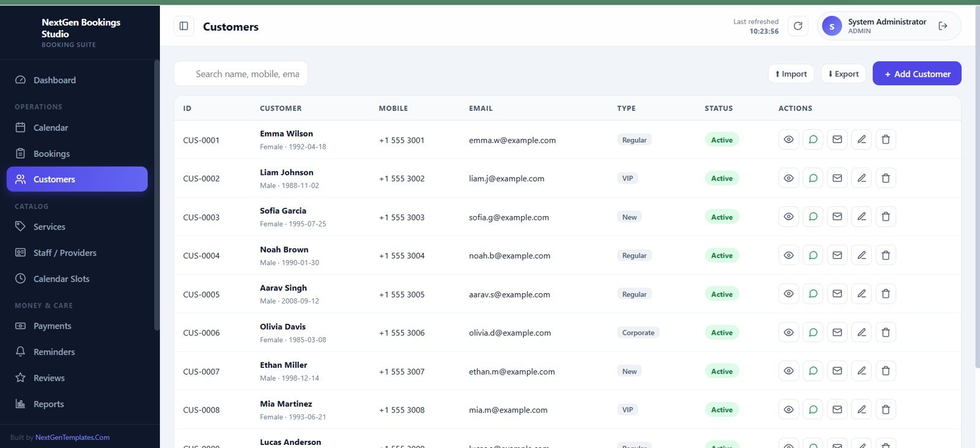Click mobile number +1 555 3007

tap(402, 371)
